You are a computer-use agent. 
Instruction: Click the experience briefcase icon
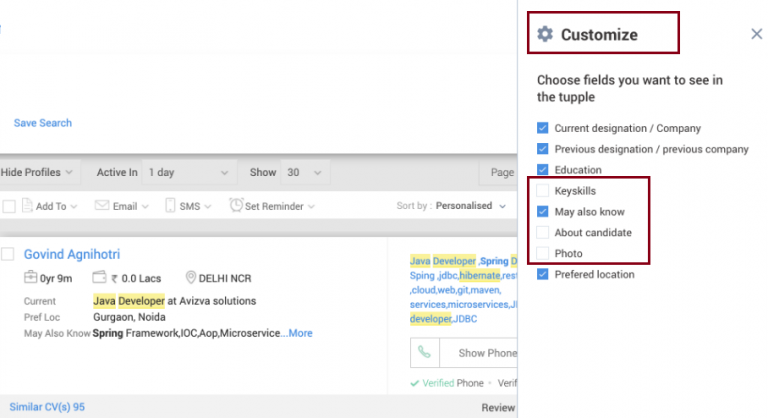coord(32,277)
